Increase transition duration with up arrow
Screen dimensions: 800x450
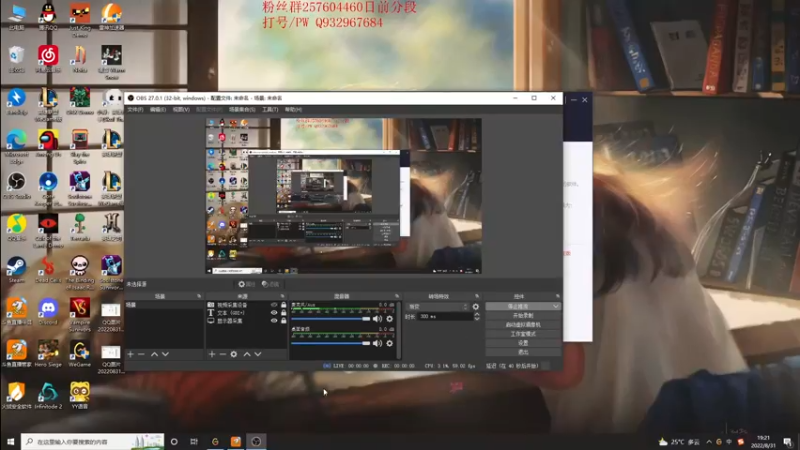[477, 315]
